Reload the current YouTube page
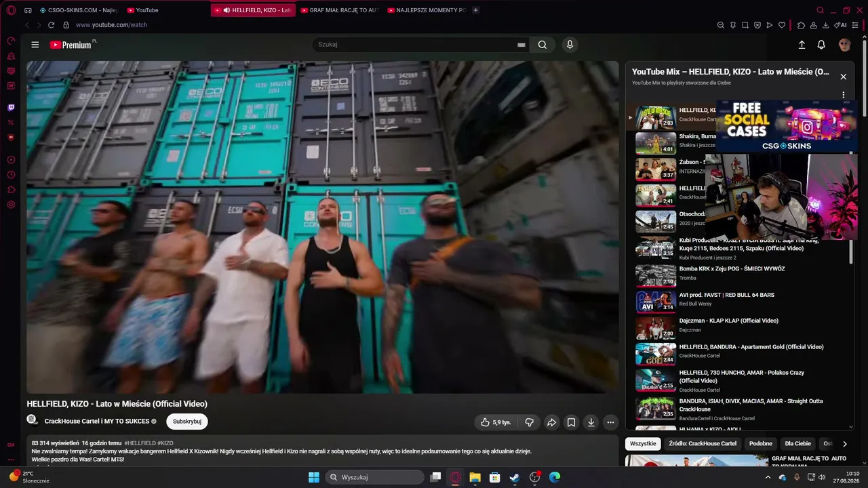This screenshot has height=488, width=868. 51,25
